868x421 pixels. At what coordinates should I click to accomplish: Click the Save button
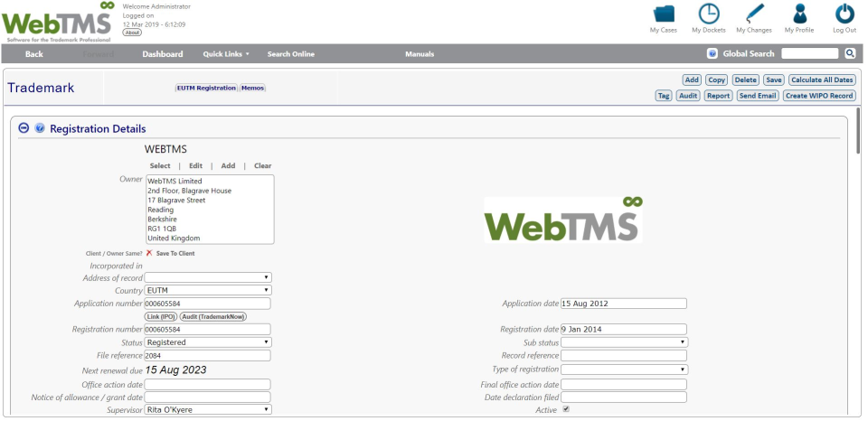pyautogui.click(x=773, y=80)
